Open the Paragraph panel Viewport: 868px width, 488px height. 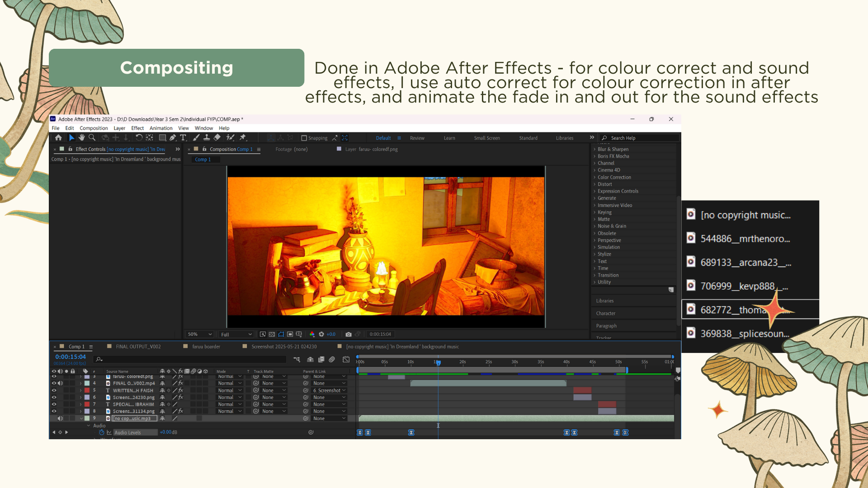point(606,326)
